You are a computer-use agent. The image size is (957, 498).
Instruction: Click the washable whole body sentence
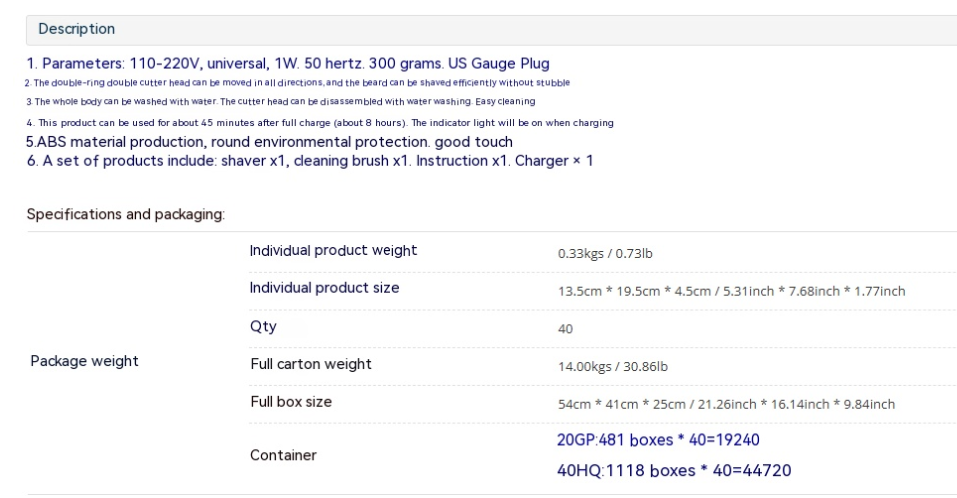point(280,101)
